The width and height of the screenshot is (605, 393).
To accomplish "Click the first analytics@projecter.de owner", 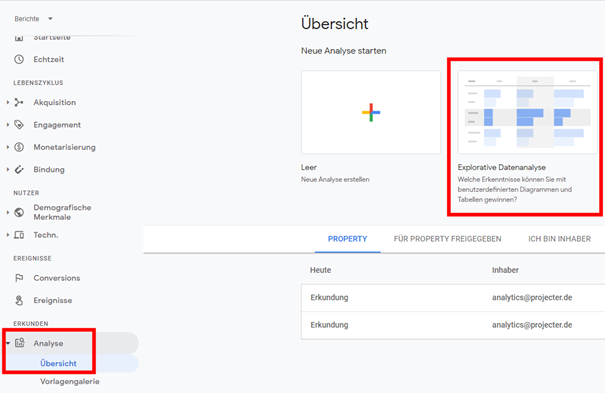I will click(x=532, y=297).
